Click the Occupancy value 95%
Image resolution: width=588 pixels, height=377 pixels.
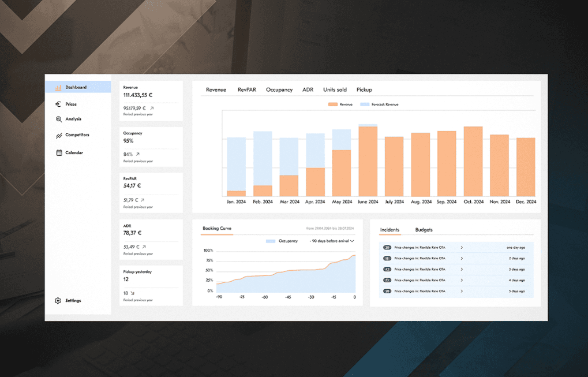tap(128, 141)
